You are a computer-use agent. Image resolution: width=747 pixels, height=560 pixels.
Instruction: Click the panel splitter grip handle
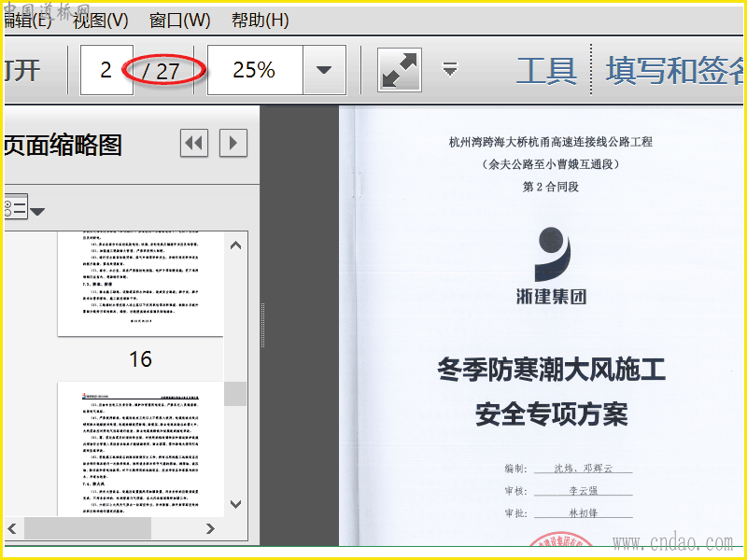pyautogui.click(x=262, y=325)
